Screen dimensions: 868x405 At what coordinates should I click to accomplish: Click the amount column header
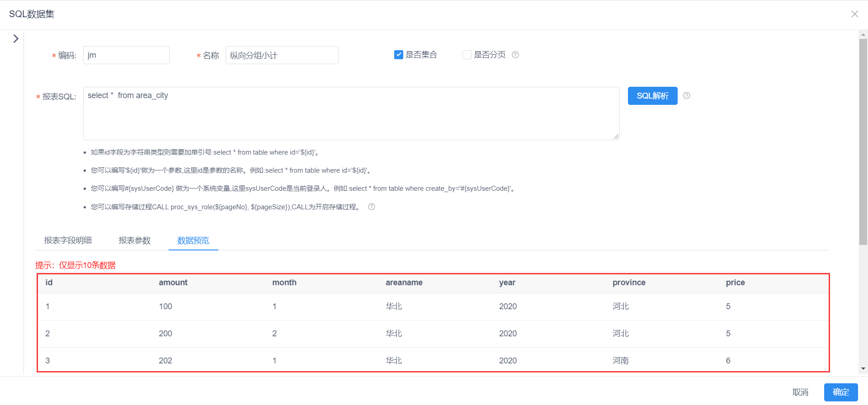(173, 283)
